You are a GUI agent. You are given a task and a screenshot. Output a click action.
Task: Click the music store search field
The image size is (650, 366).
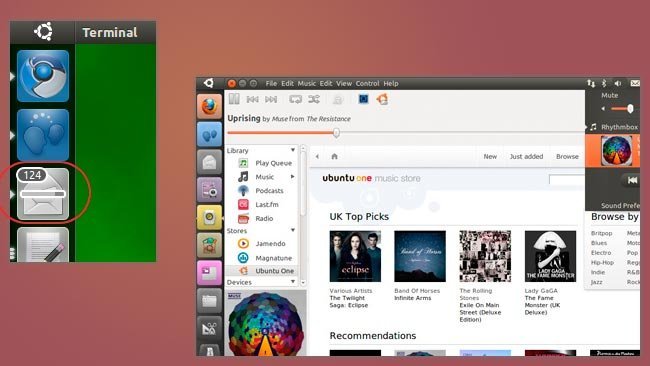point(567,179)
